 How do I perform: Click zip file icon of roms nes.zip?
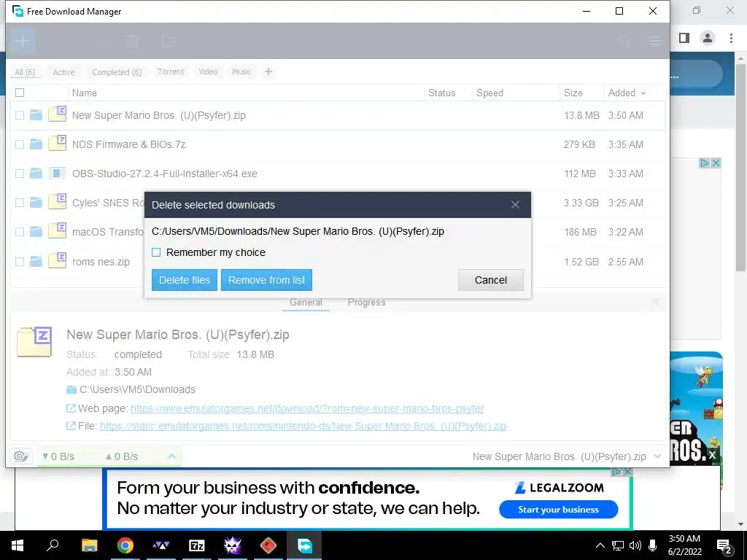tap(57, 260)
